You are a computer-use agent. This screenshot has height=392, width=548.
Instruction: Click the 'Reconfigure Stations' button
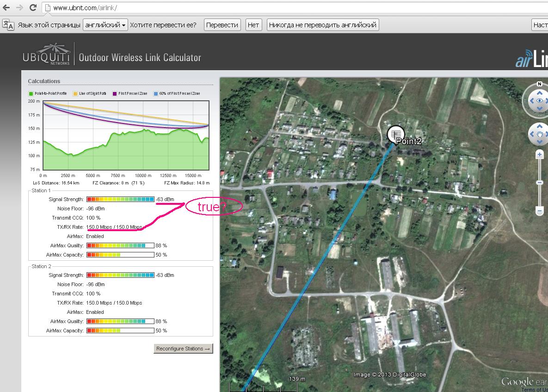point(183,349)
